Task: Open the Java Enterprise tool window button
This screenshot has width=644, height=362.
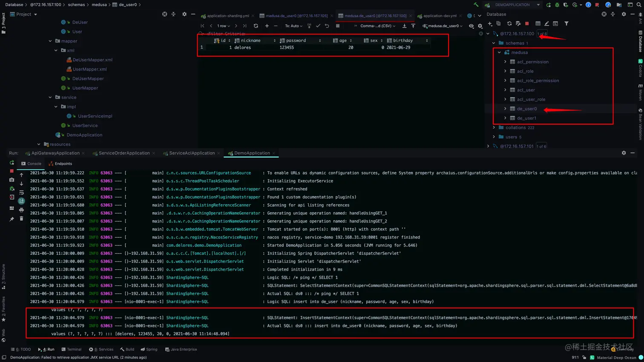Action: 181,349
